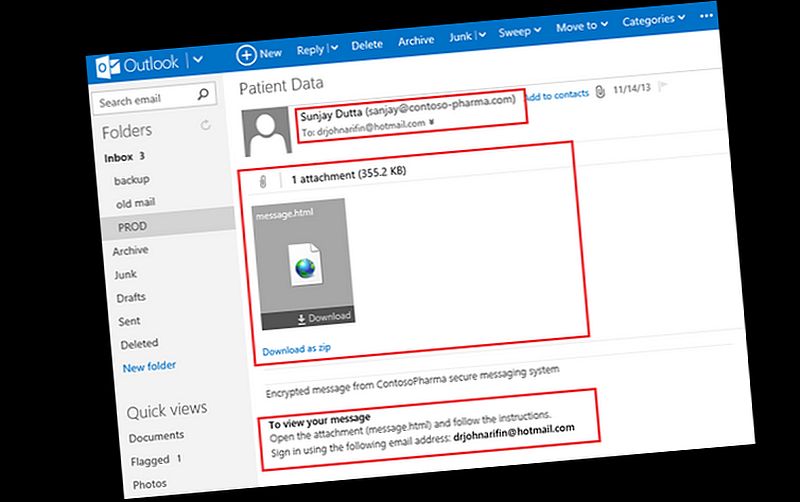Open the Sent folder
The image size is (800, 502).
click(x=129, y=321)
